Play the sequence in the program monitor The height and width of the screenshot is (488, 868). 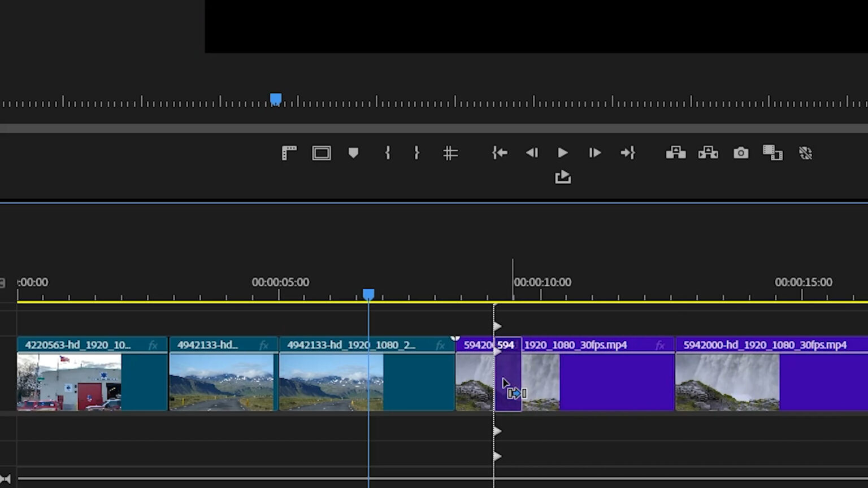[x=562, y=152]
